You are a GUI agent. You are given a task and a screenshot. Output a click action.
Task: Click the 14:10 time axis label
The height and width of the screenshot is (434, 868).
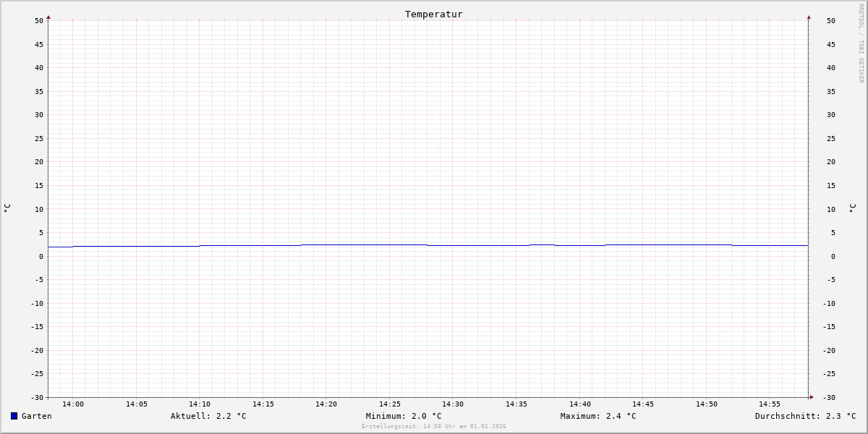(x=200, y=404)
